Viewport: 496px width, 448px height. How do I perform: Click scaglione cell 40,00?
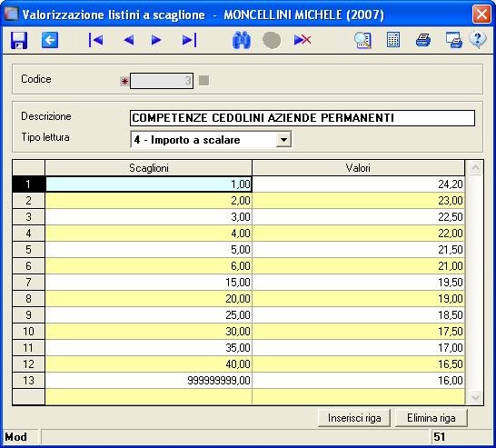(x=149, y=364)
